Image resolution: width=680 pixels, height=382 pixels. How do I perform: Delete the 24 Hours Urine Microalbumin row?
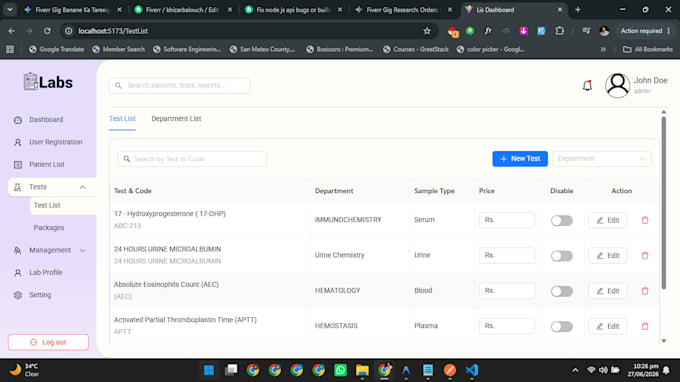(x=645, y=256)
